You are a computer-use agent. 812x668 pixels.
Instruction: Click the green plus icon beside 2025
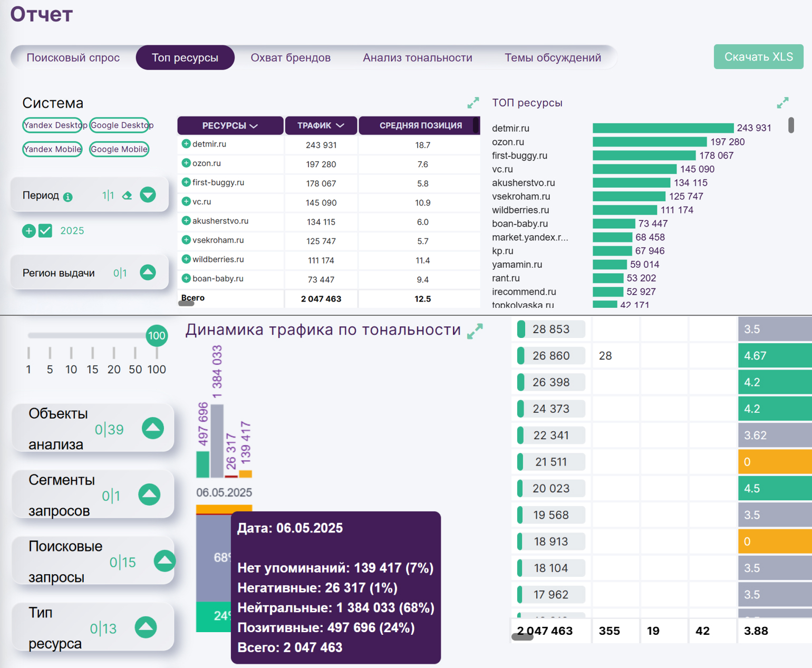click(x=29, y=231)
